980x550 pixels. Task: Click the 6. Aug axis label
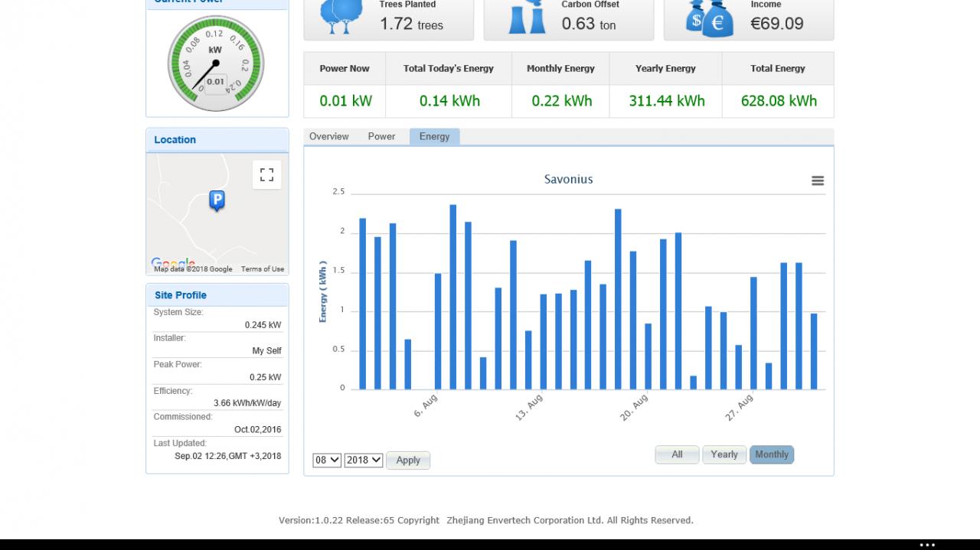point(426,406)
